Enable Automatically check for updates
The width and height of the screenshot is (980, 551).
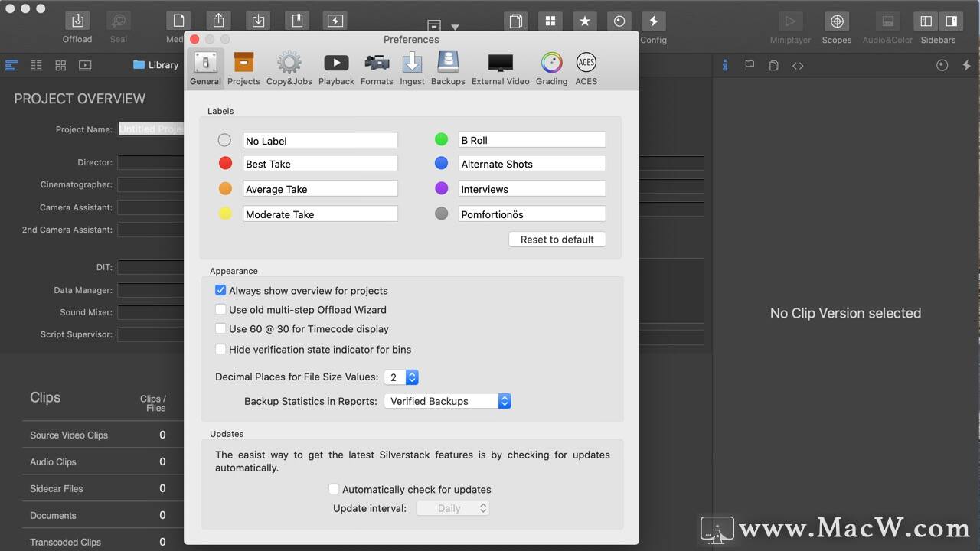coord(334,489)
